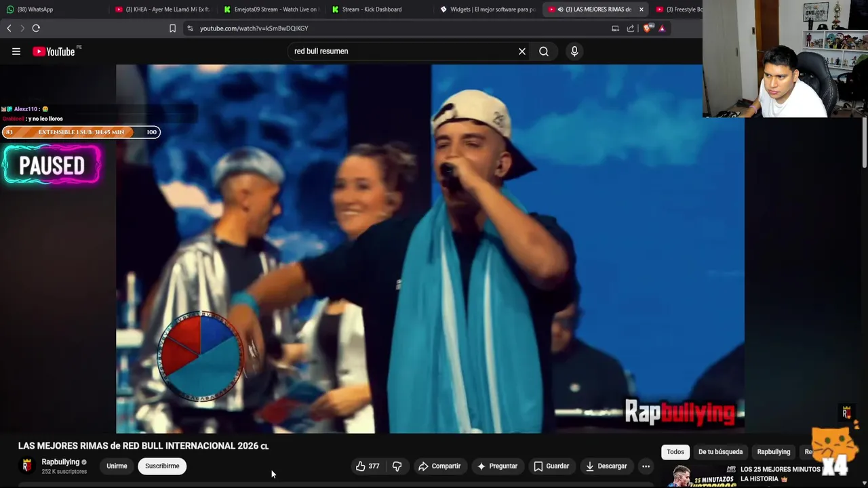The width and height of the screenshot is (868, 488).
Task: Click the Preguntar button
Action: (497, 466)
